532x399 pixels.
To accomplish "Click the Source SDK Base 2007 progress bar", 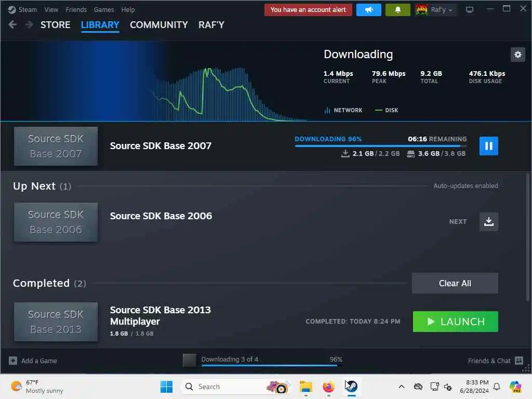I will pos(381,146).
